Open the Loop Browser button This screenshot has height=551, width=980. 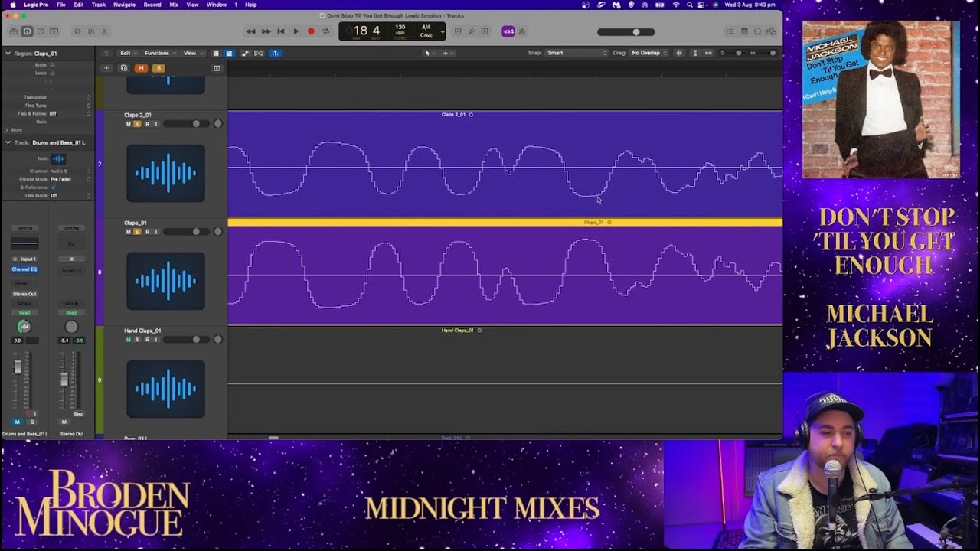click(x=758, y=31)
